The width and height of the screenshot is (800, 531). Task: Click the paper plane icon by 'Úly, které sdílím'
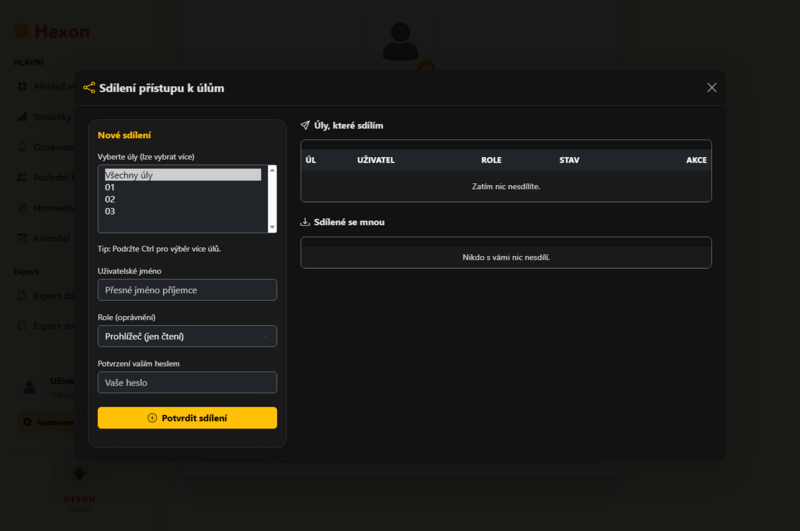coord(305,125)
